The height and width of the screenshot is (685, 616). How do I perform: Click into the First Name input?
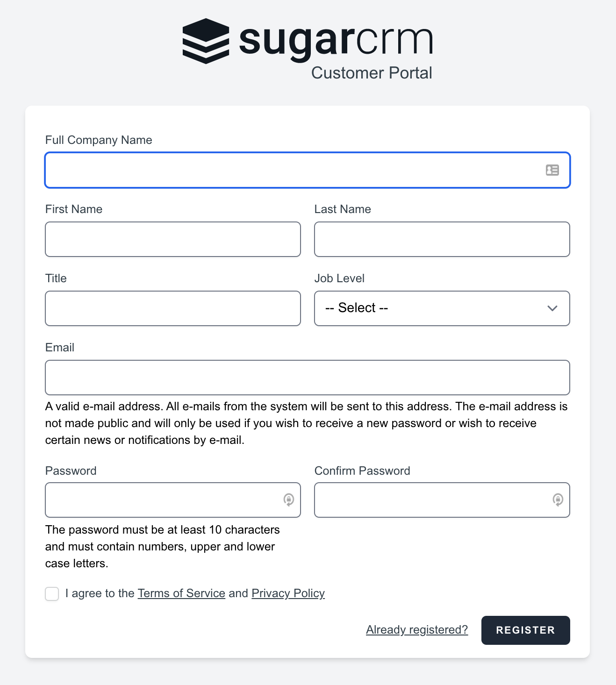[x=172, y=239]
